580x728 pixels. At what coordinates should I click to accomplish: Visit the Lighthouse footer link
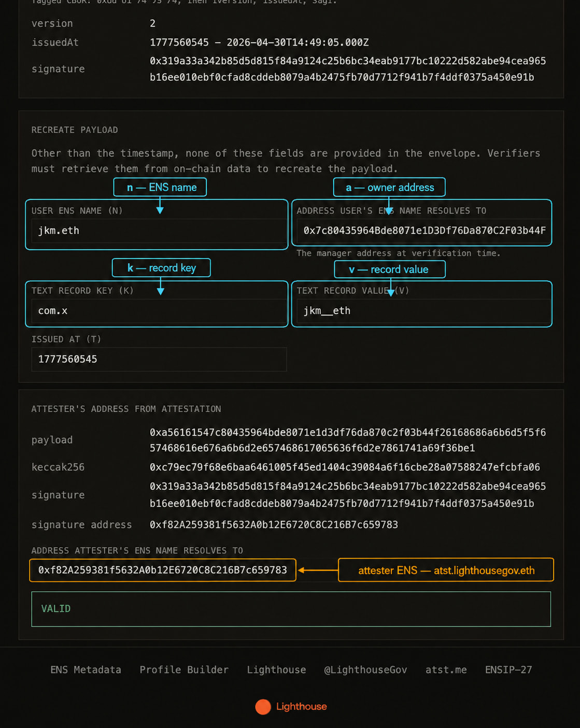pos(276,669)
